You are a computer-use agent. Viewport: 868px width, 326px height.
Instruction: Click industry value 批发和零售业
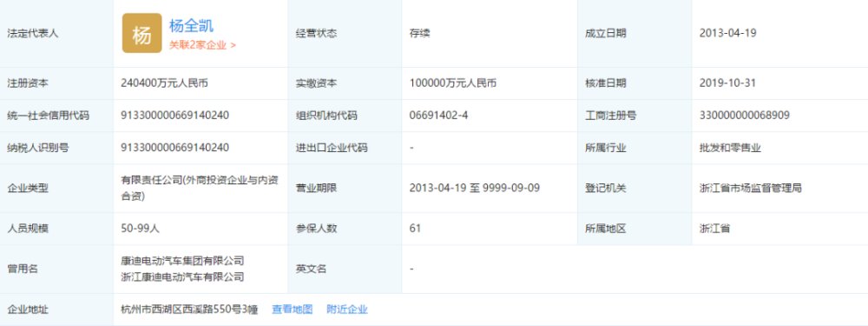click(x=730, y=148)
